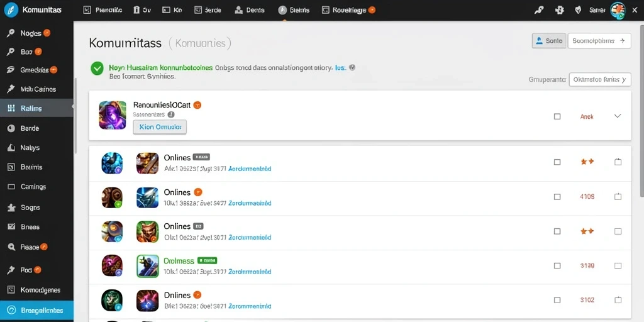Open the Sv top tab

point(142,10)
